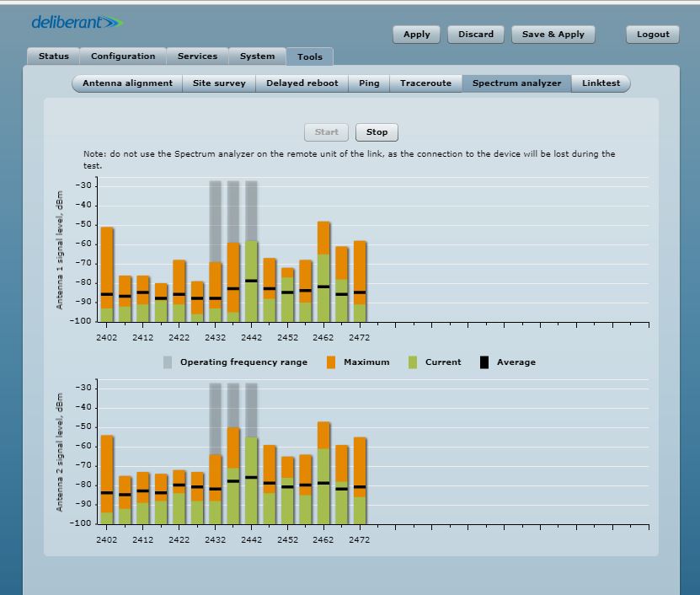Click the disabled Start button

[326, 132]
